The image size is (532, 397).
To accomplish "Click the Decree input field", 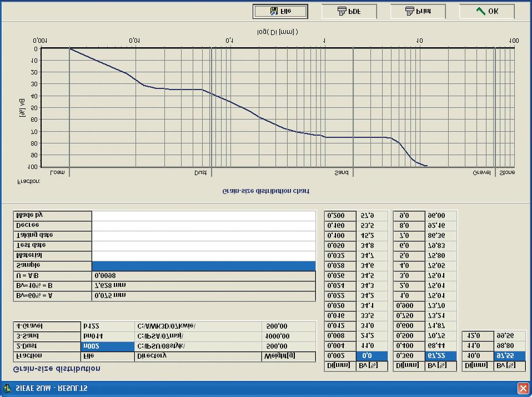I will click(204, 226).
